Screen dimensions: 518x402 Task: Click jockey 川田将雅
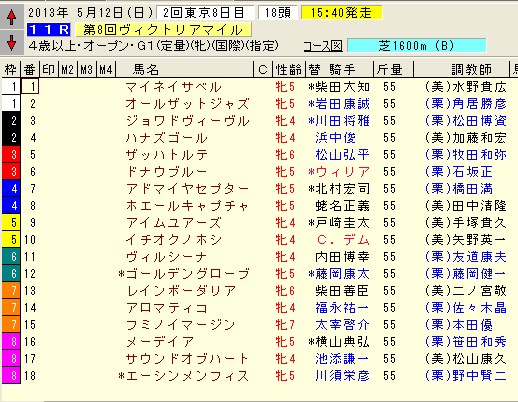(x=342, y=121)
